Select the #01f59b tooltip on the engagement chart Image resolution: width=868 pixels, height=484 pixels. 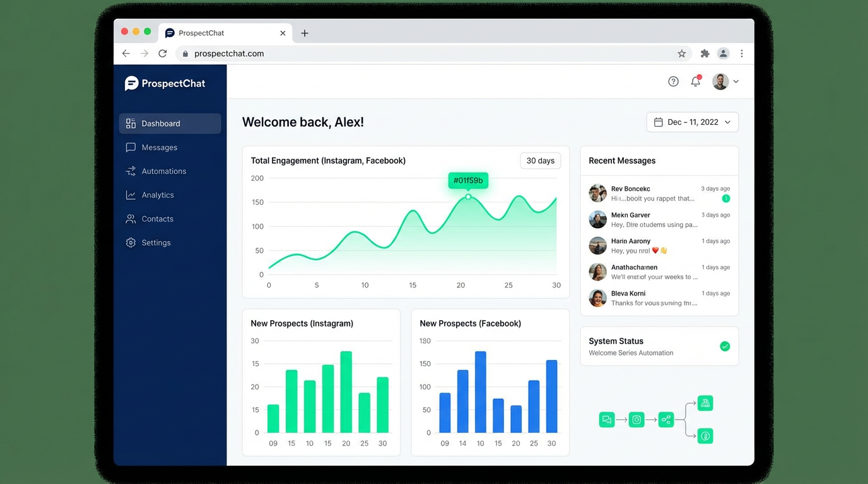click(x=468, y=181)
